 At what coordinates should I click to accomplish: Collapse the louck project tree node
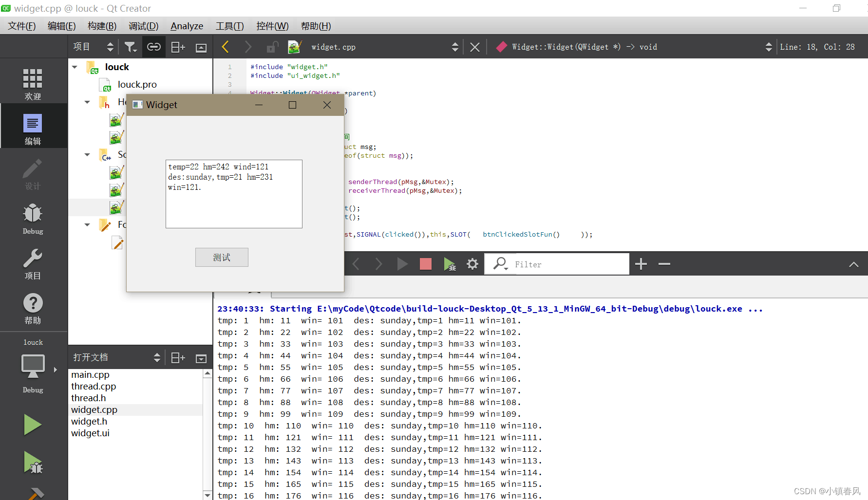(75, 67)
